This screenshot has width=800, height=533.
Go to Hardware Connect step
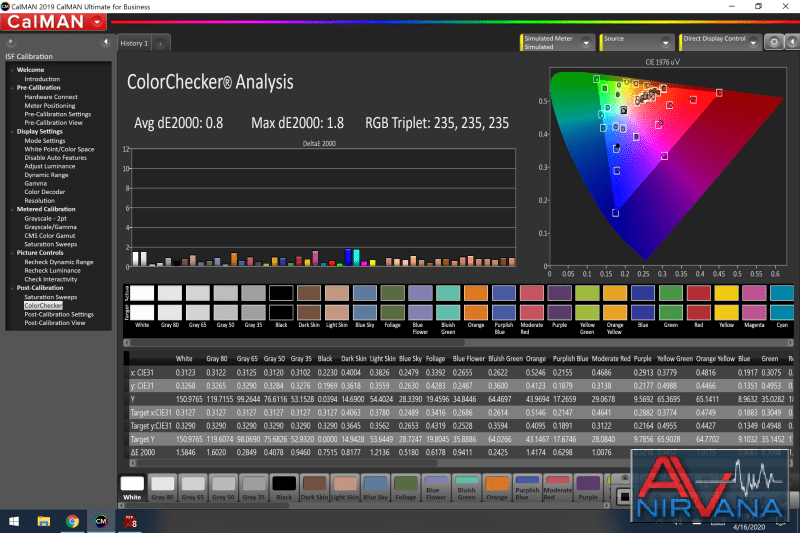pyautogui.click(x=51, y=97)
